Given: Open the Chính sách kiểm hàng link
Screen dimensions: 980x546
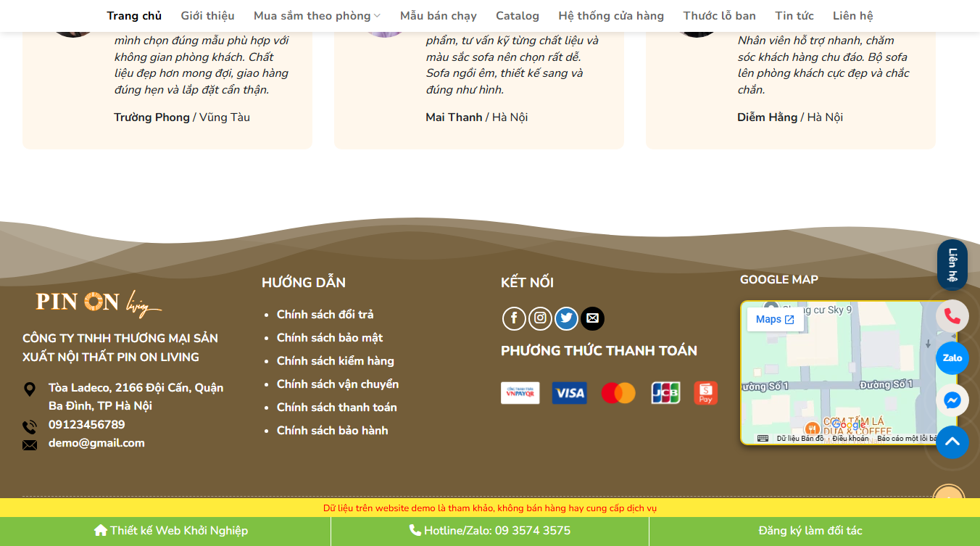Looking at the screenshot, I should tap(336, 360).
